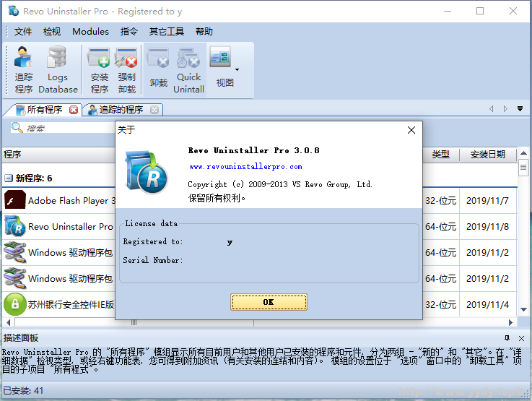
Task: Sort by the 类型 column header
Action: pos(441,155)
